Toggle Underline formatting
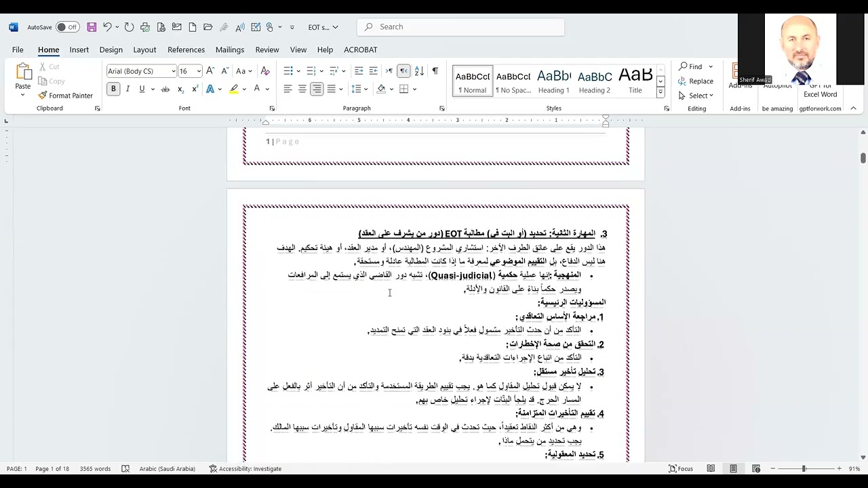 pyautogui.click(x=142, y=89)
